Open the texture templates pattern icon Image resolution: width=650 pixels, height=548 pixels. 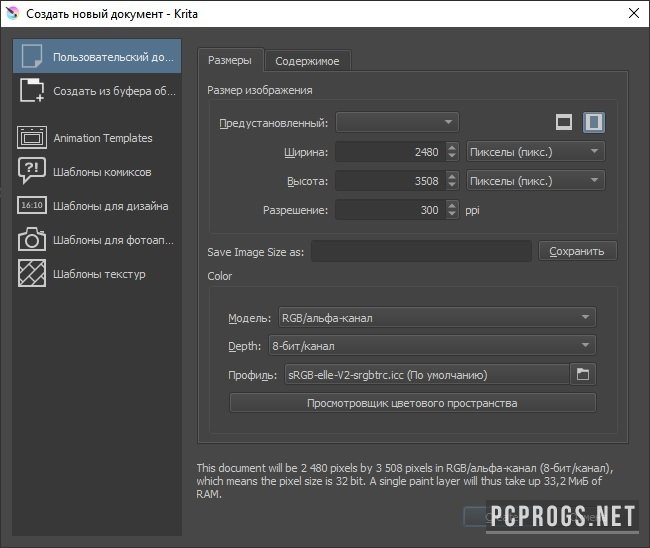pyautogui.click(x=32, y=273)
